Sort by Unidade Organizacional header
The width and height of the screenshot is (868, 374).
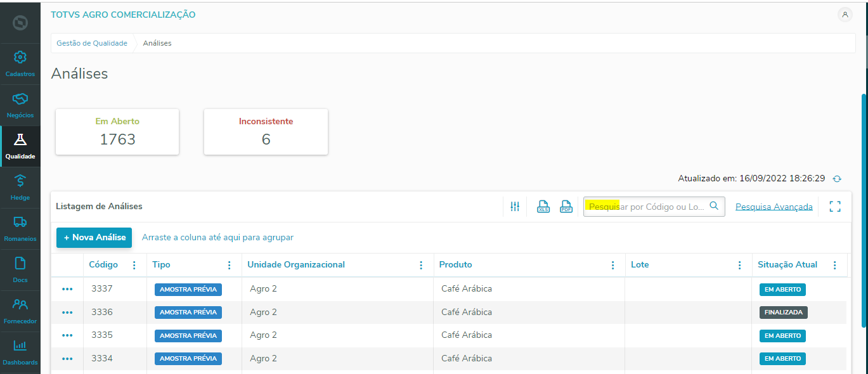point(296,265)
